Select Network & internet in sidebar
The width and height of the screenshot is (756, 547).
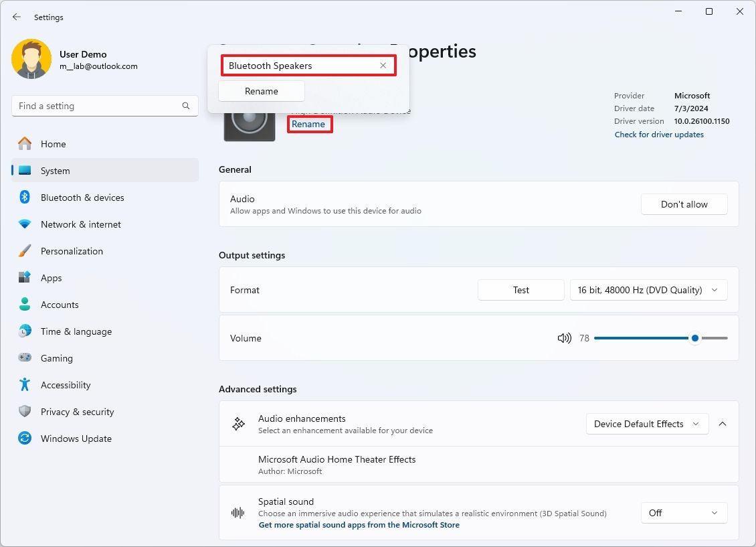[81, 224]
